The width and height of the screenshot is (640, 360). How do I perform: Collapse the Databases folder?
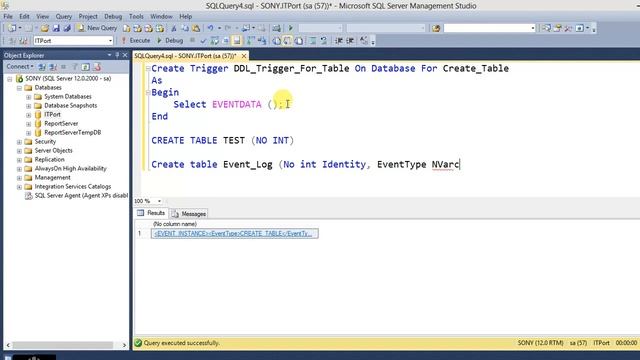pos(19,88)
